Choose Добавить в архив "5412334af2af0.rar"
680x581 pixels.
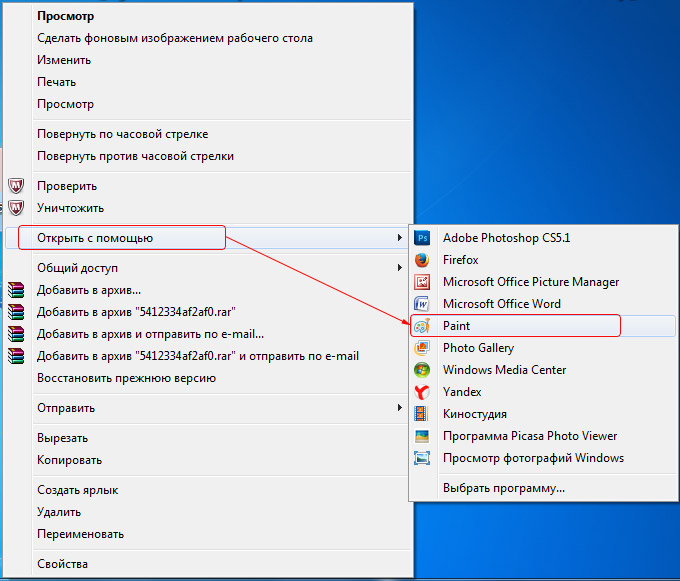(x=136, y=312)
